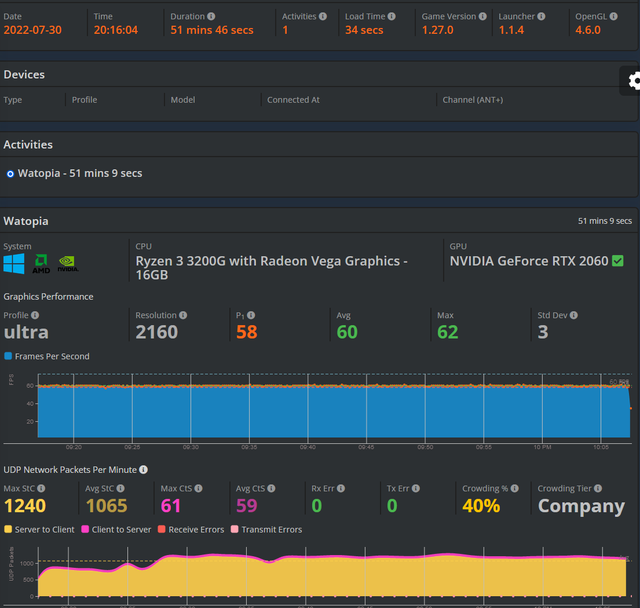Toggle the Receive Errors legend swatch
This screenshot has width=640, height=608.
[162, 529]
